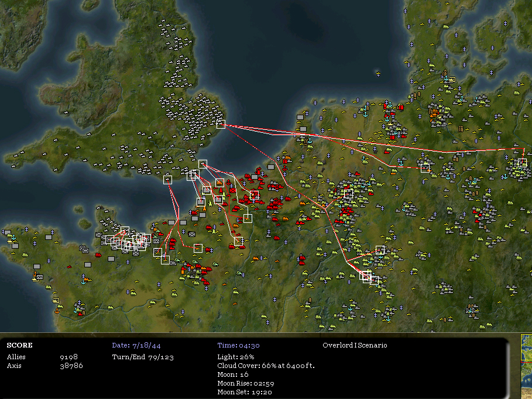Viewport: 532px width, 399px height.
Task: Select the target box ending the longest eastern route
Action: [x=523, y=163]
